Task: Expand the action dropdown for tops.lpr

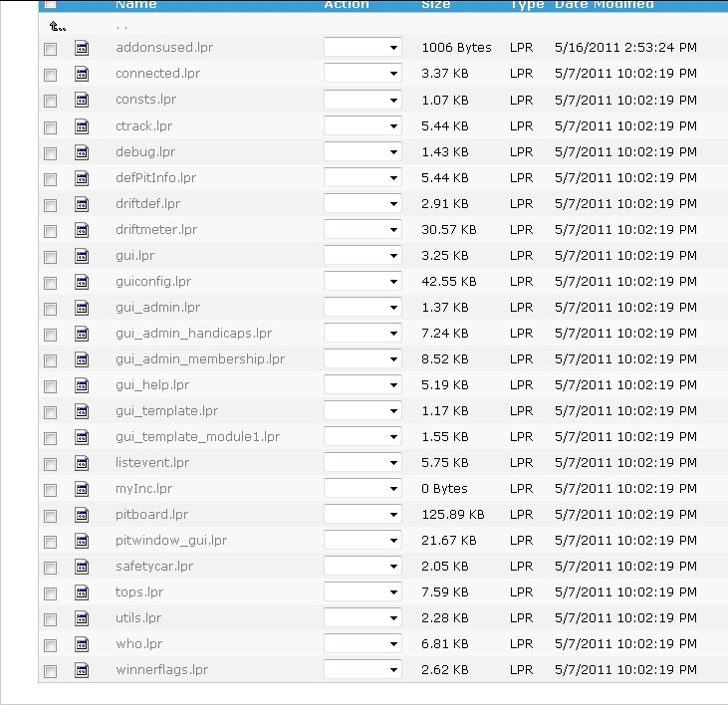Action: tap(363, 592)
